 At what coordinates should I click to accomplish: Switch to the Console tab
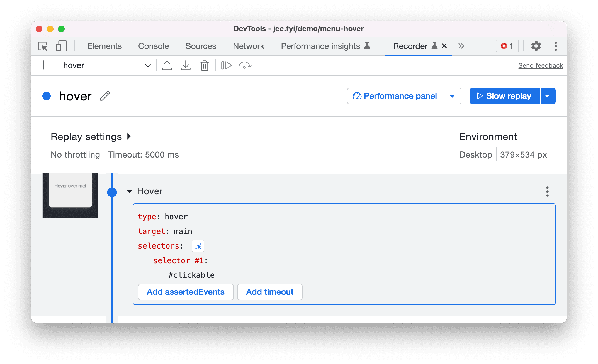[x=153, y=46]
